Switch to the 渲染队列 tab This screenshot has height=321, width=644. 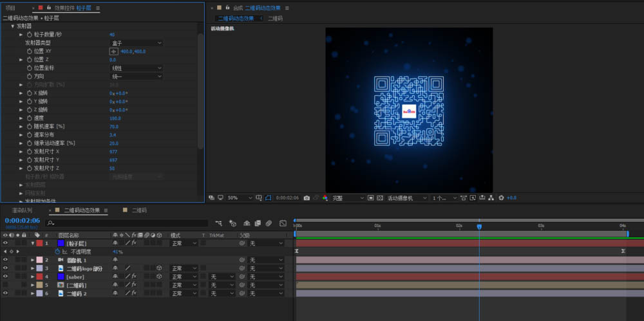coord(21,210)
